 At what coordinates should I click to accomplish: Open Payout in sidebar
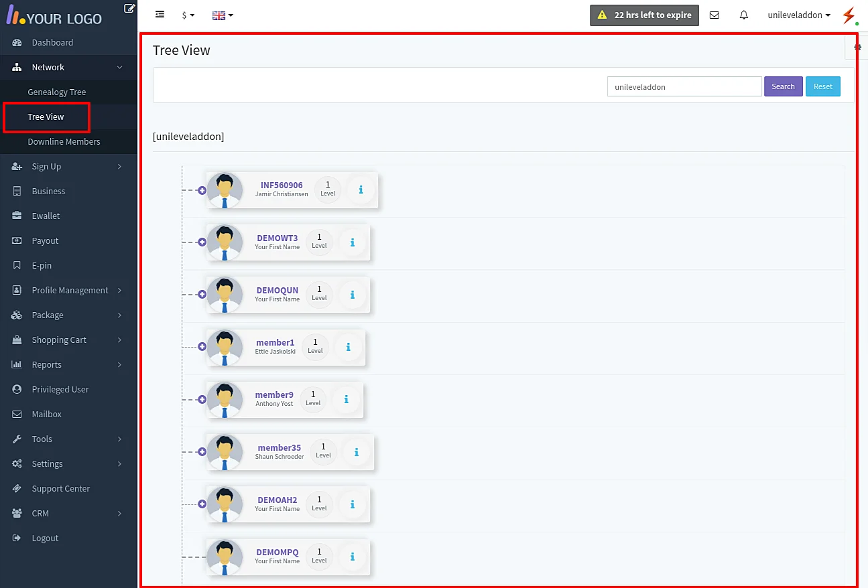68,240
